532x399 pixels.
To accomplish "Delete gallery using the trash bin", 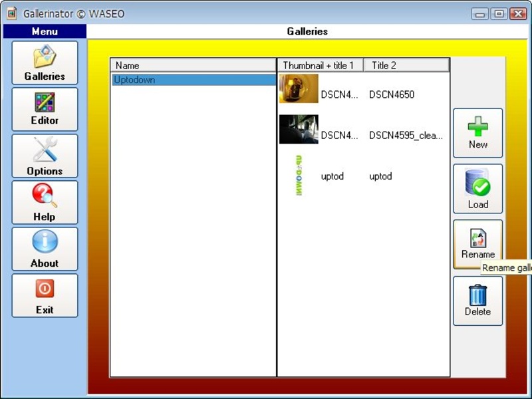I will pyautogui.click(x=477, y=301).
